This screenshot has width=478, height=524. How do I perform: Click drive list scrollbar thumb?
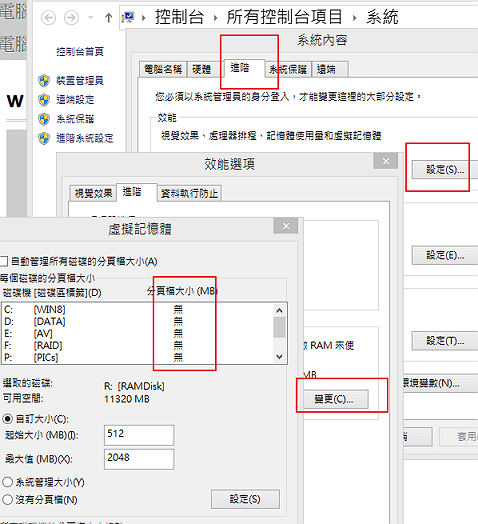279,328
